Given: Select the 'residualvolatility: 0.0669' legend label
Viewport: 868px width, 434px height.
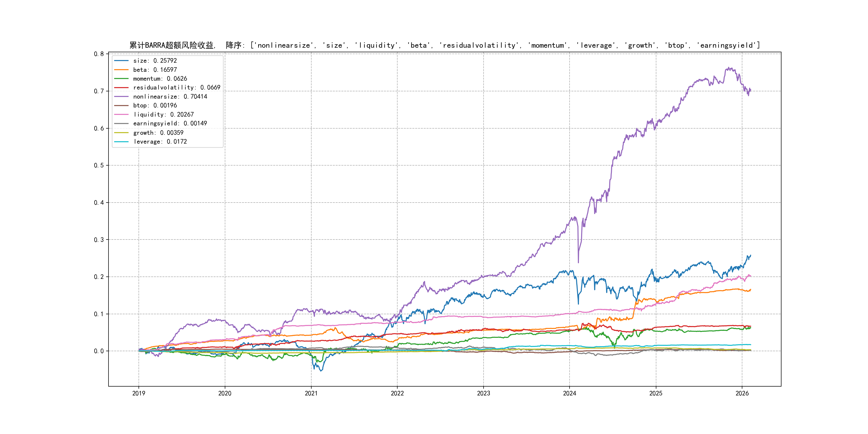Looking at the screenshot, I should click(177, 88).
